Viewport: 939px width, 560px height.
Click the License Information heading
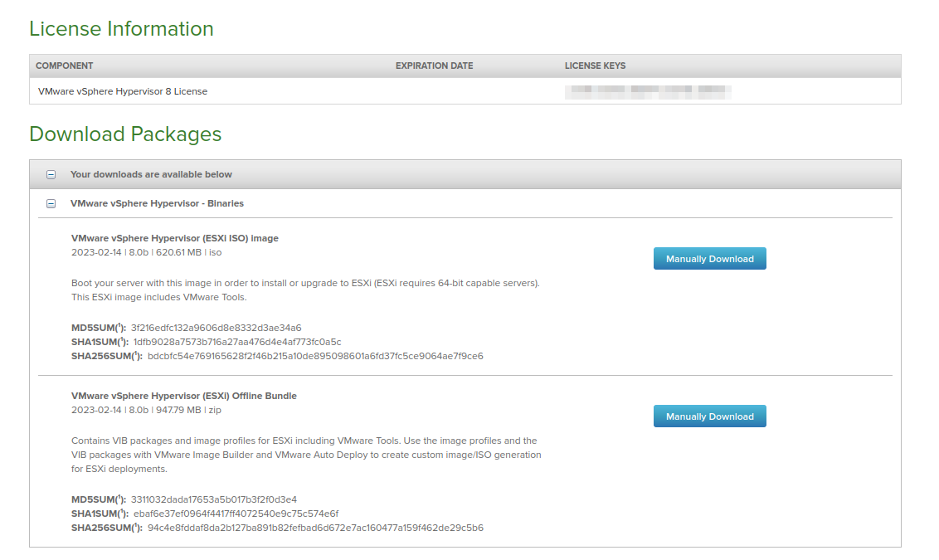(122, 29)
